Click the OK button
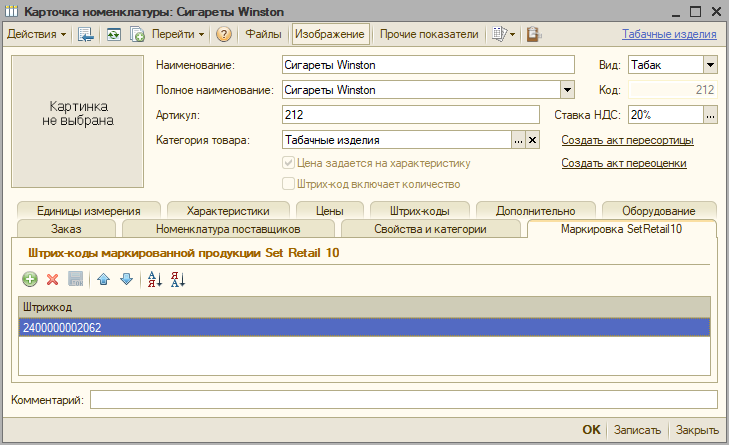Screen dimensions: 729x445 coord(591,430)
